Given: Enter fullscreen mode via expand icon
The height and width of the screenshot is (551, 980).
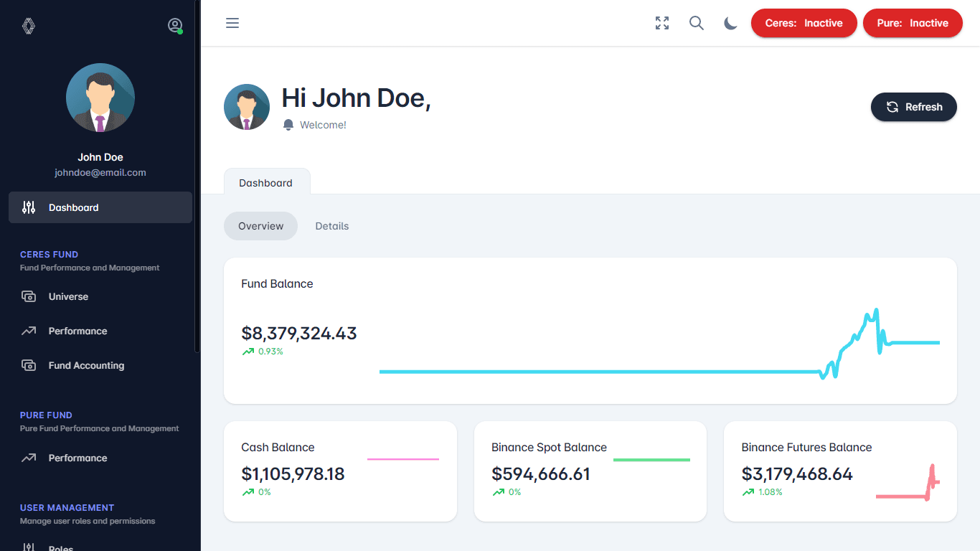Looking at the screenshot, I should (x=662, y=23).
